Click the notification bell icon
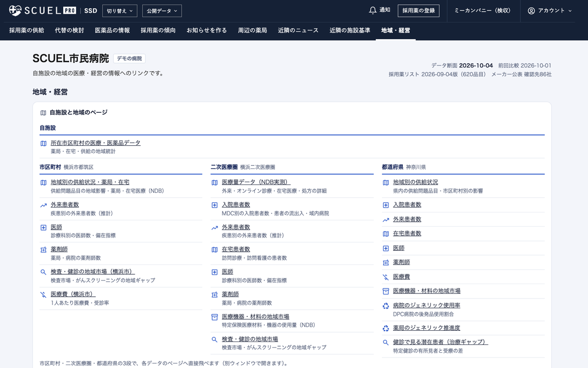 coord(373,10)
